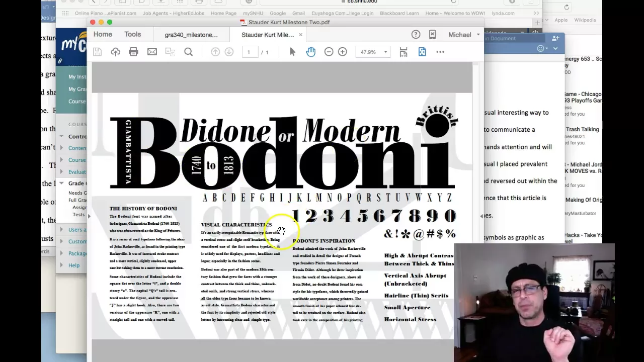This screenshot has width=644, height=362.
Task: Click the fit width scrolling icon
Action: [x=404, y=52]
